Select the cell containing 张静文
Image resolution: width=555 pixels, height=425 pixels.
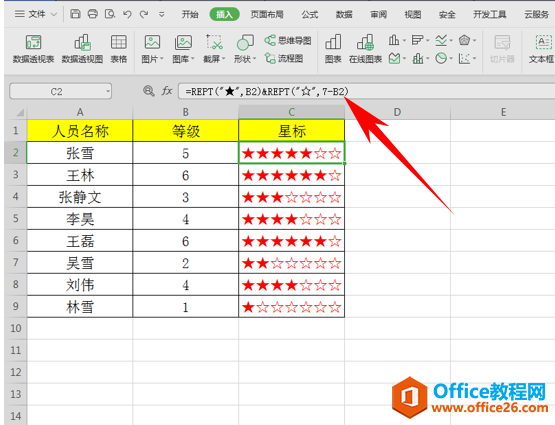(x=80, y=197)
